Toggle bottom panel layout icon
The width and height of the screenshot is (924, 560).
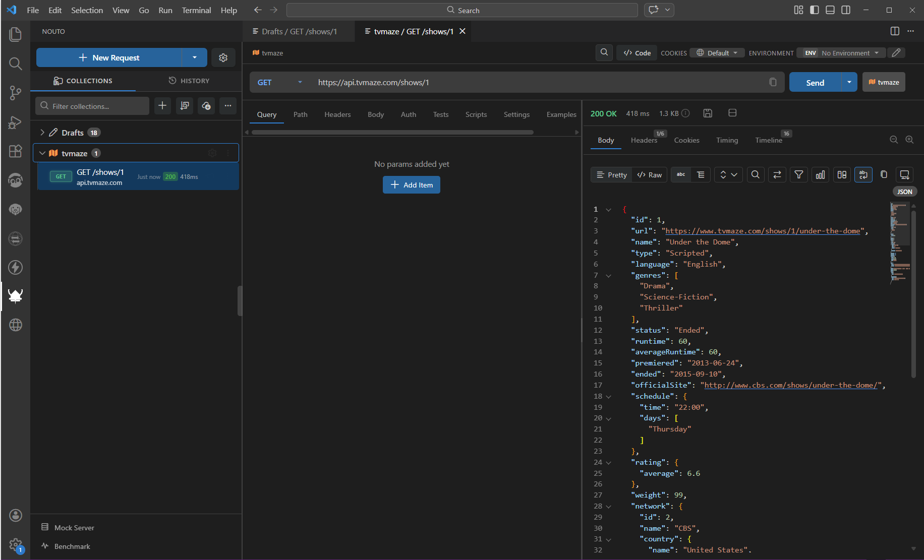pyautogui.click(x=830, y=10)
